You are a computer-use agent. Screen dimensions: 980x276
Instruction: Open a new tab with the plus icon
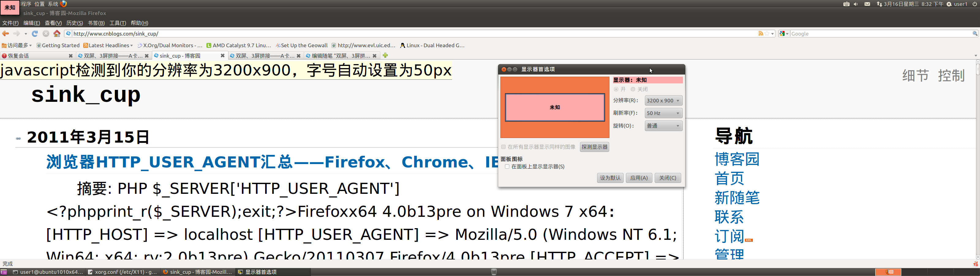tap(385, 55)
